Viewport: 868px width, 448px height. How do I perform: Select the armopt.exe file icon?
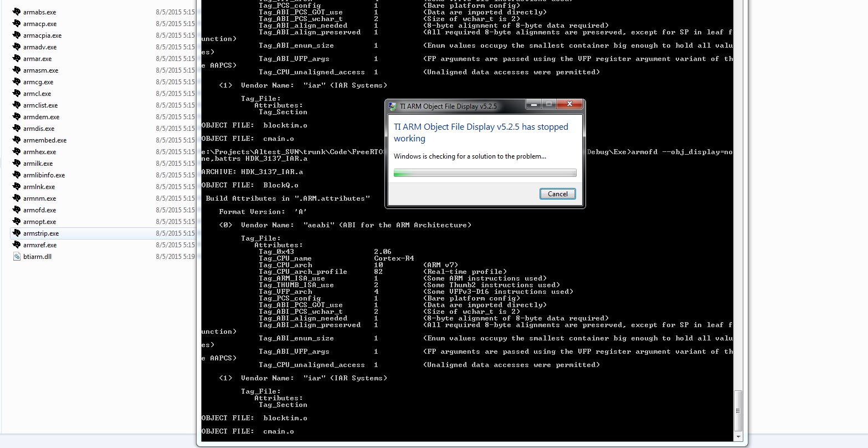point(17,222)
